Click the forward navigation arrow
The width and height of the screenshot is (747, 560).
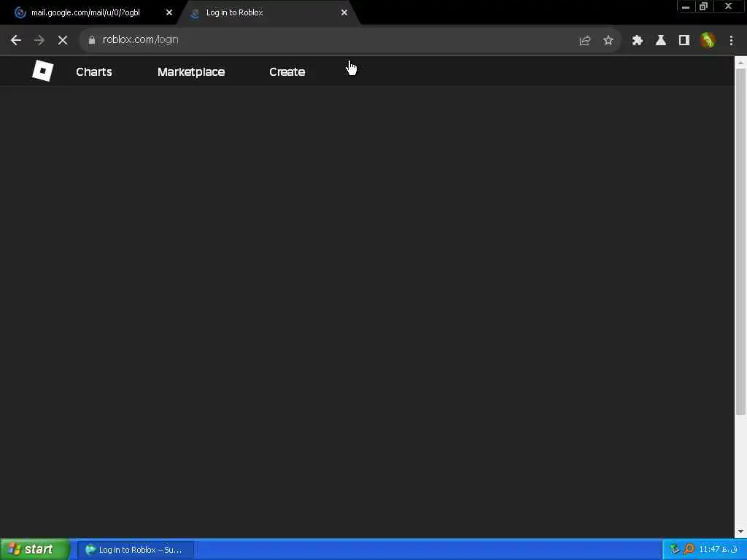tap(39, 40)
